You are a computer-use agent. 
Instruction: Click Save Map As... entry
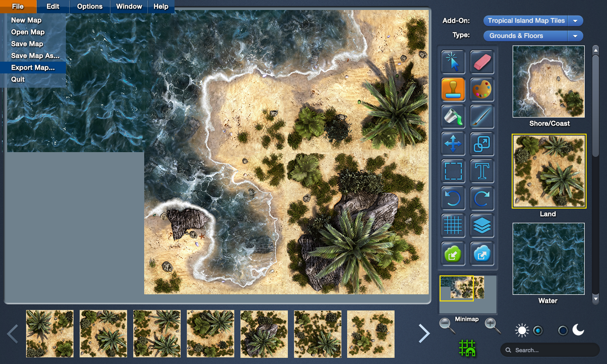pos(35,55)
